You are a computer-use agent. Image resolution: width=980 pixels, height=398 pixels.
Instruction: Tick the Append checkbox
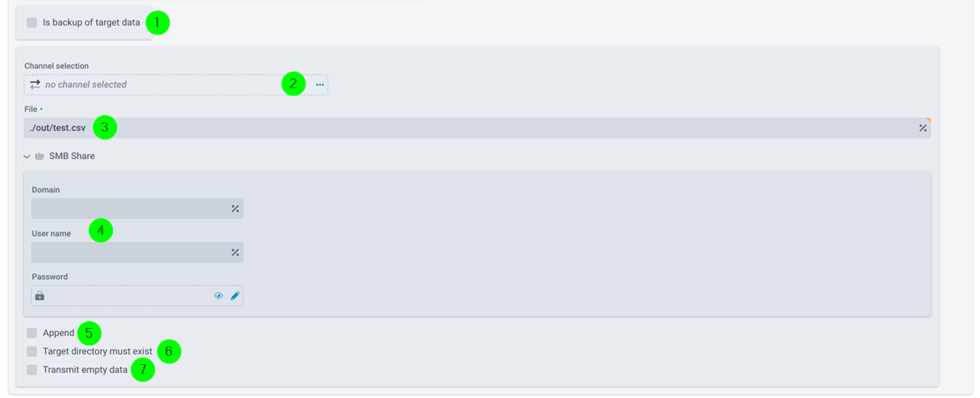tap(32, 333)
